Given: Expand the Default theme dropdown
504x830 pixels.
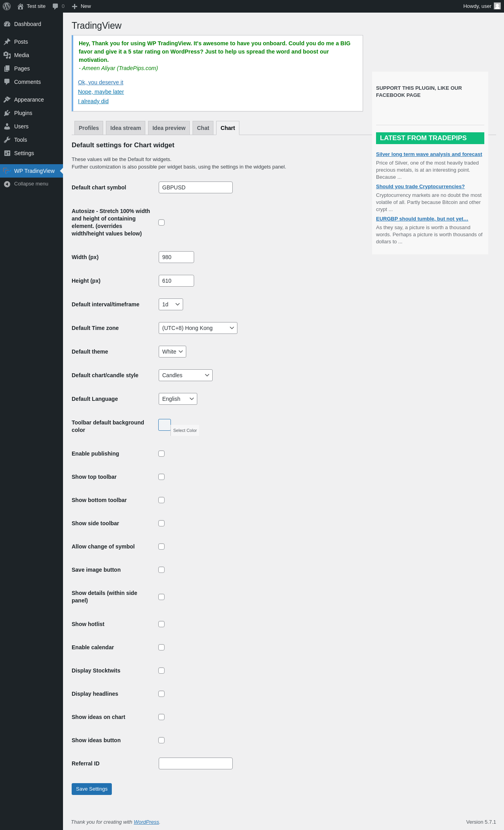Looking at the screenshot, I should pos(172,352).
